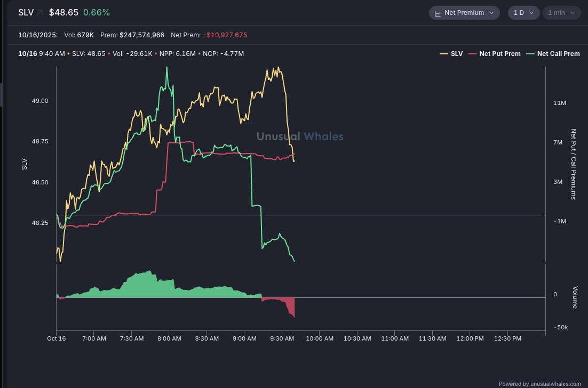Open the SLV external link arrow icon
The height and width of the screenshot is (388, 588).
click(39, 12)
